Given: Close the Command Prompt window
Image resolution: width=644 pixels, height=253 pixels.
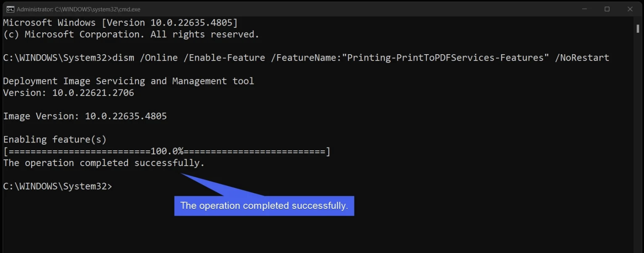Looking at the screenshot, I should (x=630, y=9).
